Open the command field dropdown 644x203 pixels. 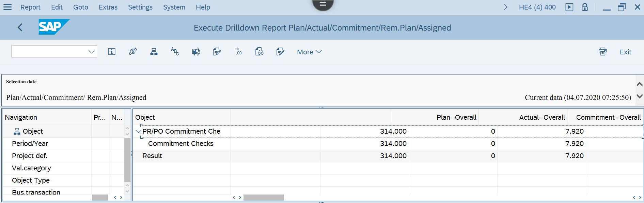tap(91, 52)
